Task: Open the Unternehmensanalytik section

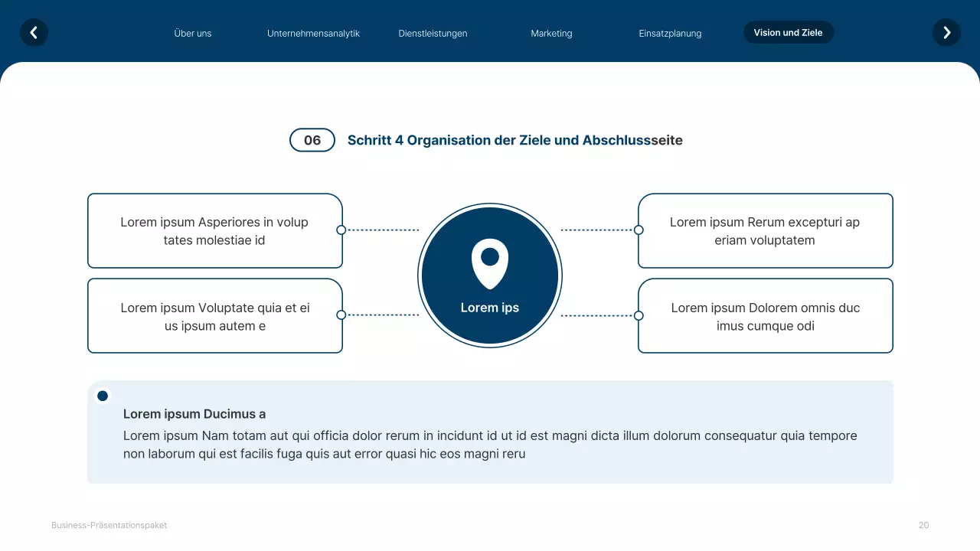Action: tap(313, 33)
